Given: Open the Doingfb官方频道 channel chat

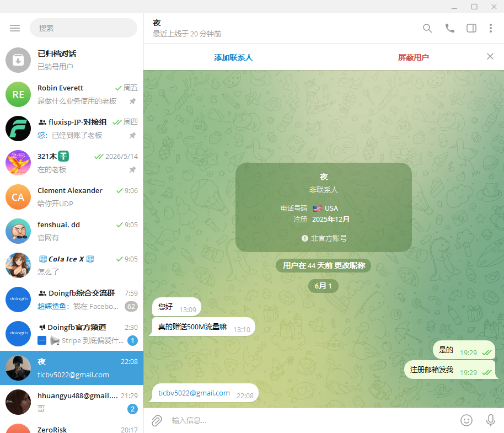Looking at the screenshot, I should pos(72,334).
